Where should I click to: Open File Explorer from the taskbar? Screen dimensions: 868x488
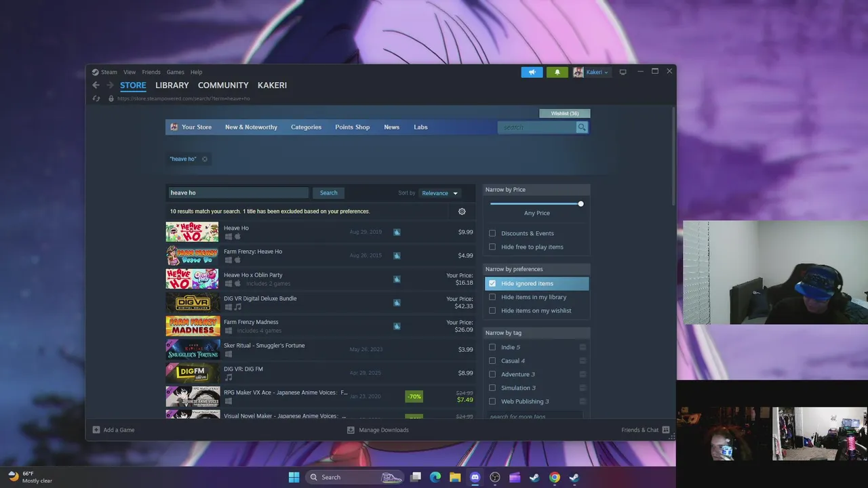click(x=455, y=477)
